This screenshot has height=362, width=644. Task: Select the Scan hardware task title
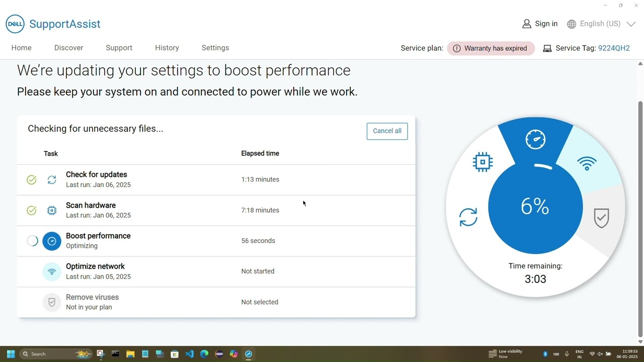click(91, 205)
